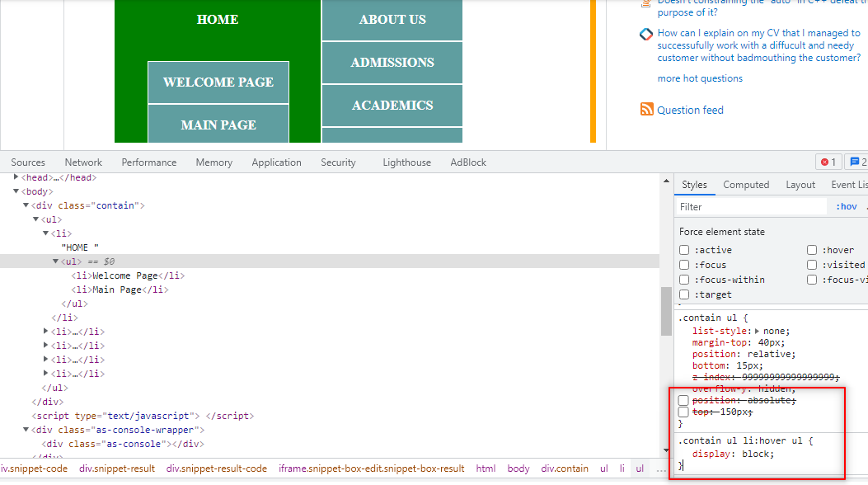The image size is (868, 485).
Task: Switch to the Network tab
Action: click(83, 162)
